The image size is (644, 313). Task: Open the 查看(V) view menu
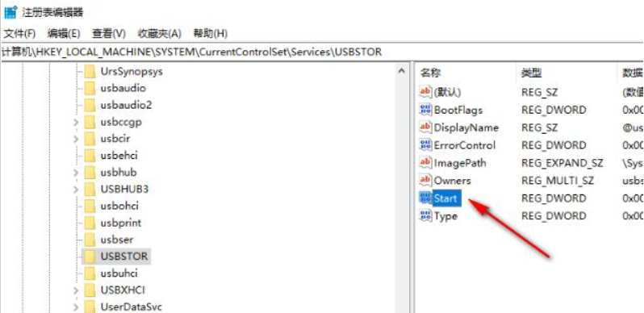pyautogui.click(x=109, y=34)
